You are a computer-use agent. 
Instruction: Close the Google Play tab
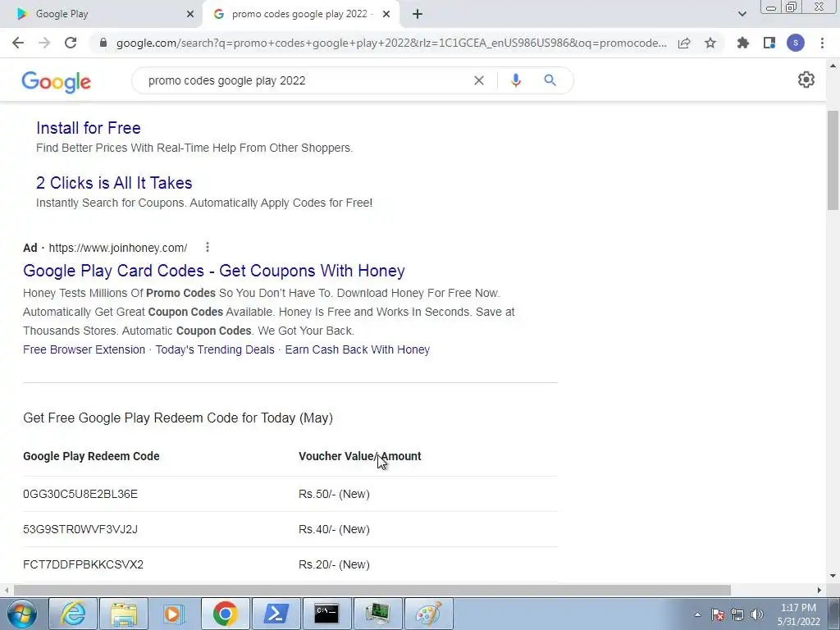[x=190, y=14]
